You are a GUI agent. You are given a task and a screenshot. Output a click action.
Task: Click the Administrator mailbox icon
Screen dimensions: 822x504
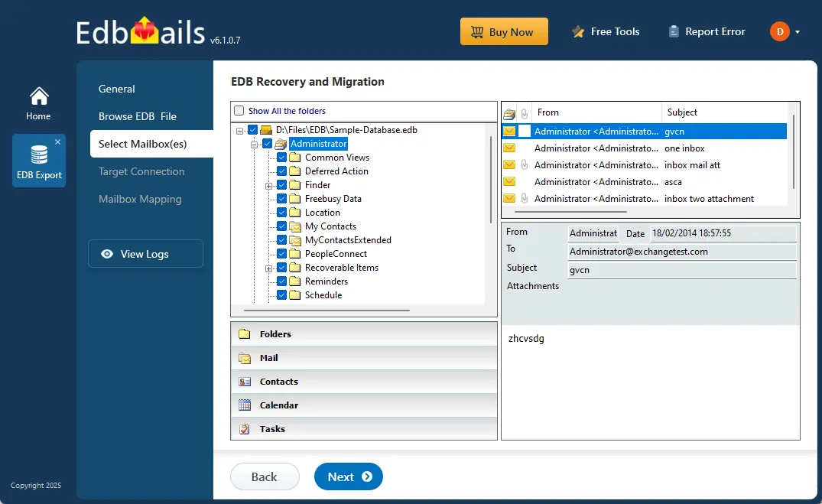tap(281, 144)
